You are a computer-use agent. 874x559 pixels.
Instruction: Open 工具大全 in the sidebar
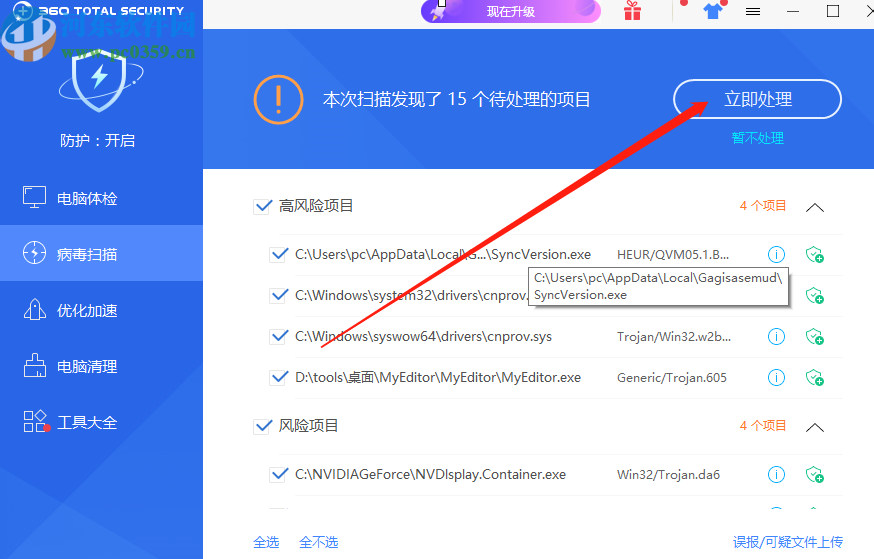coord(101,422)
